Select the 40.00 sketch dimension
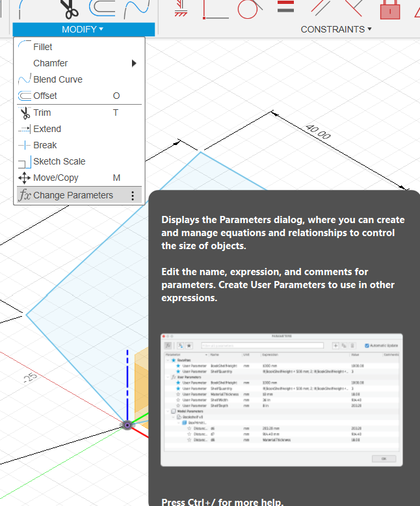 click(318, 131)
